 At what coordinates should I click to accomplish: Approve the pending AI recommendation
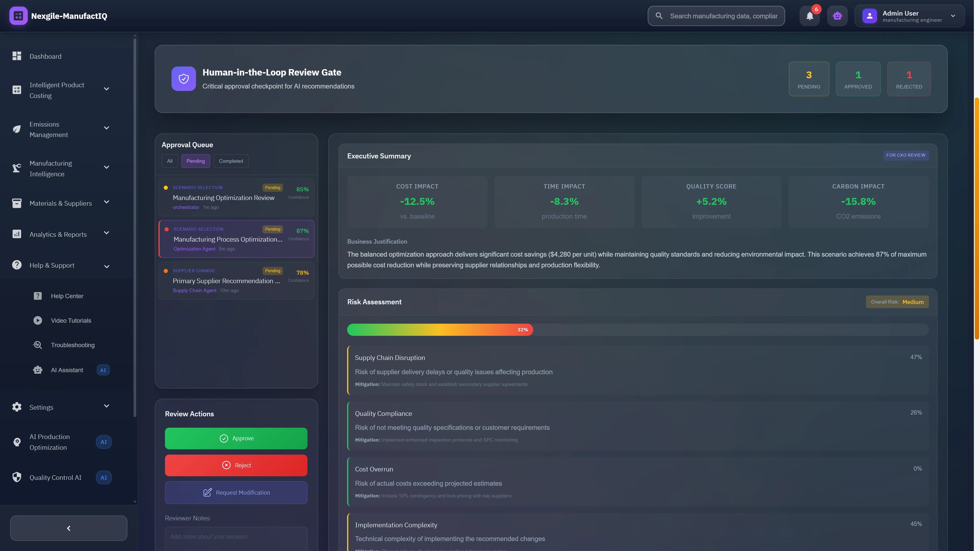point(236,438)
